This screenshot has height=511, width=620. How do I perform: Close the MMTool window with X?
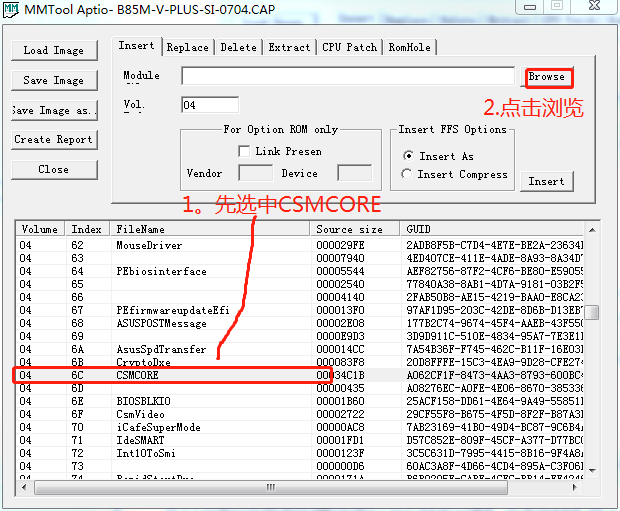click(595, 6)
